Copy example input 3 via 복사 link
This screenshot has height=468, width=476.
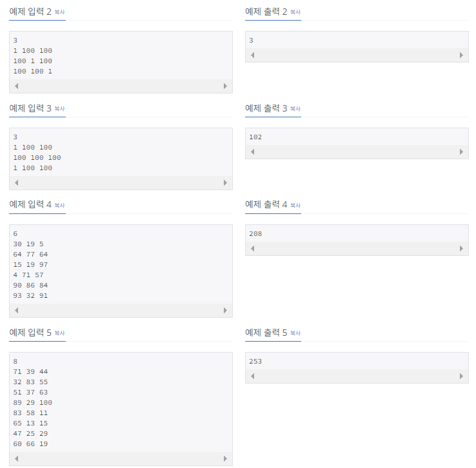click(60, 108)
